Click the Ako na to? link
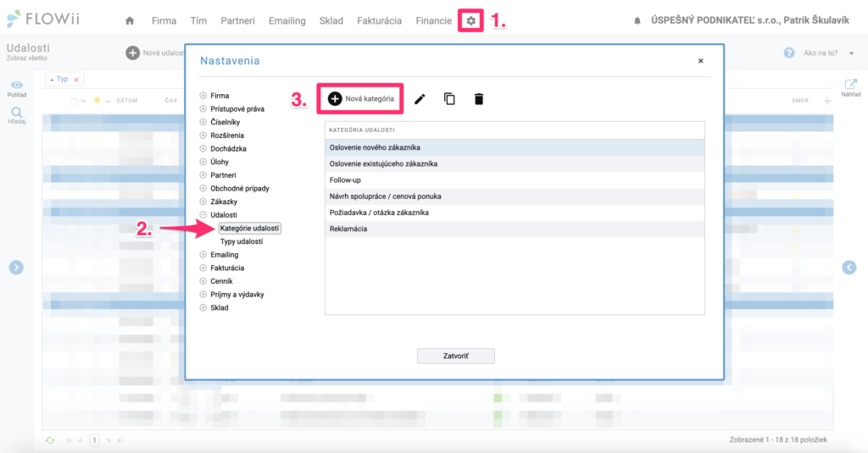The image size is (868, 453). click(821, 53)
